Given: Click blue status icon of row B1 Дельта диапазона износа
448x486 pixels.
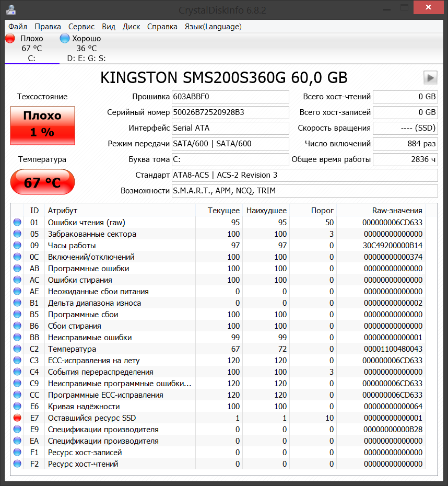Looking at the screenshot, I should (17, 303).
